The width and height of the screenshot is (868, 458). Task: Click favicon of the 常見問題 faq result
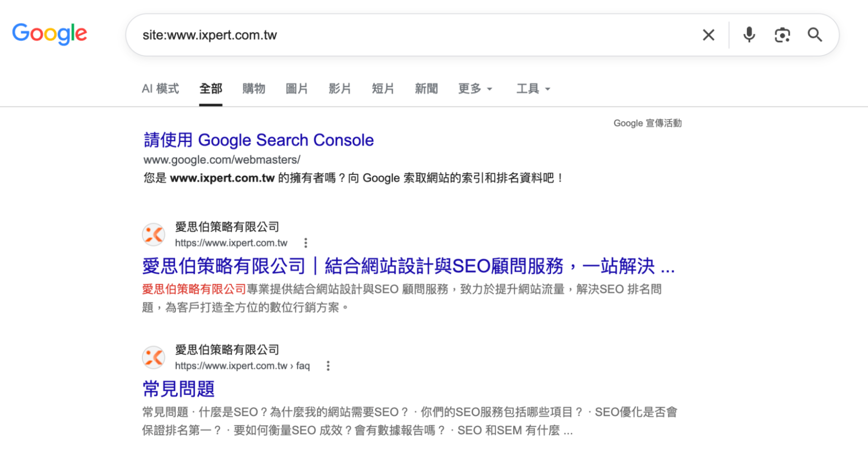pyautogui.click(x=154, y=358)
